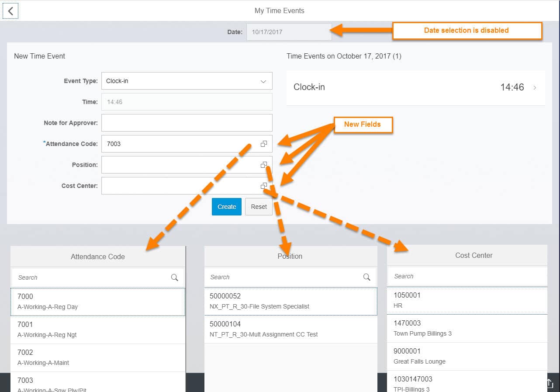Viewport: 560px width, 392px height.
Task: Open value help icon in Cost Center field
Action: 263,186
